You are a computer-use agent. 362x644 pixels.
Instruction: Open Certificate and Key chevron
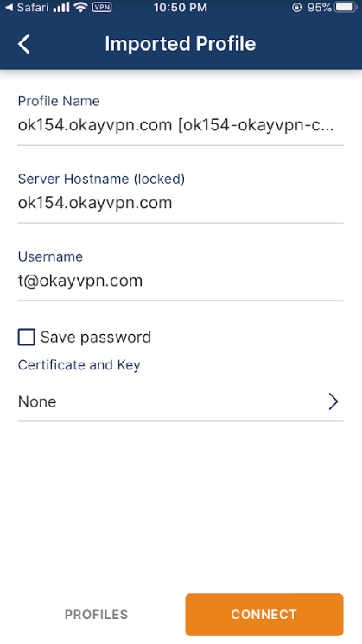[x=333, y=401]
